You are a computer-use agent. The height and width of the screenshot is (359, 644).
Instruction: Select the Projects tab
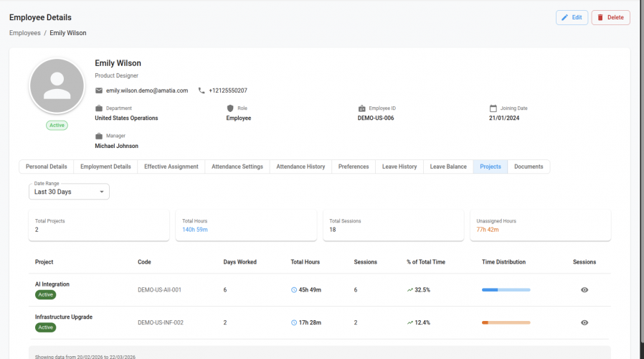(x=491, y=167)
